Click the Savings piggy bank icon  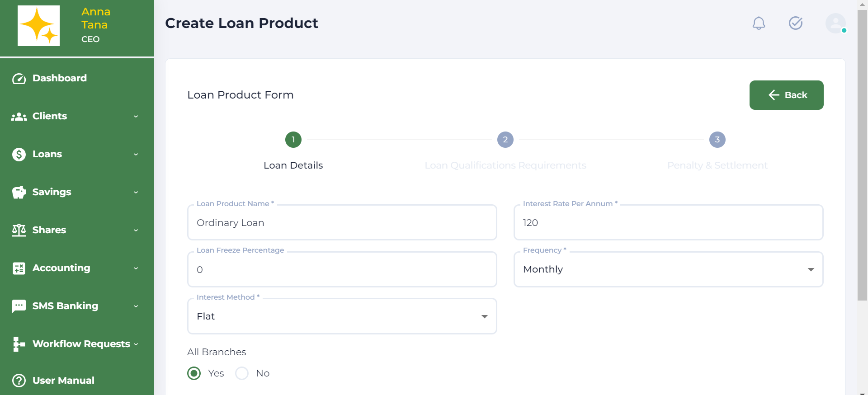[x=19, y=193]
